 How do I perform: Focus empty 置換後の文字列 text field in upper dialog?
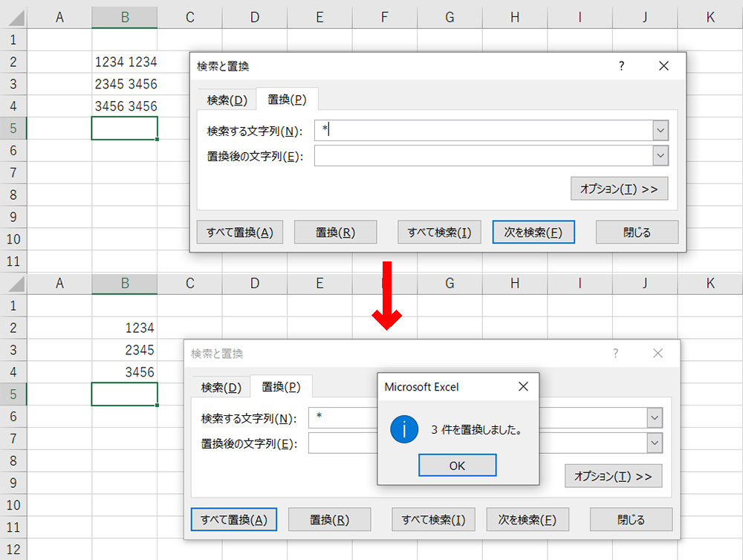(x=483, y=156)
